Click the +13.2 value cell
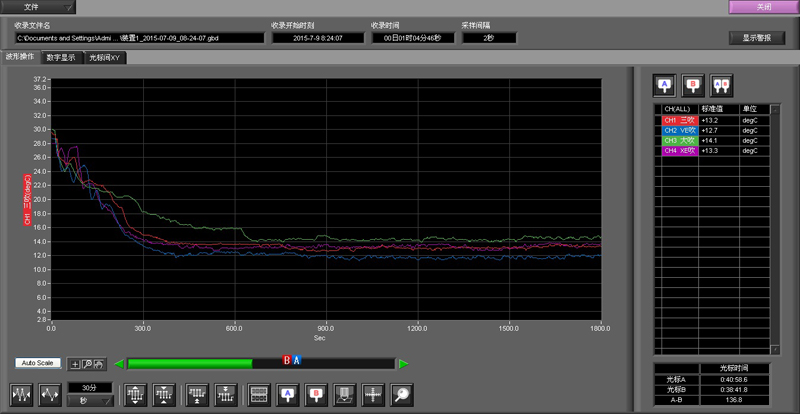The width and height of the screenshot is (800, 414). point(719,120)
